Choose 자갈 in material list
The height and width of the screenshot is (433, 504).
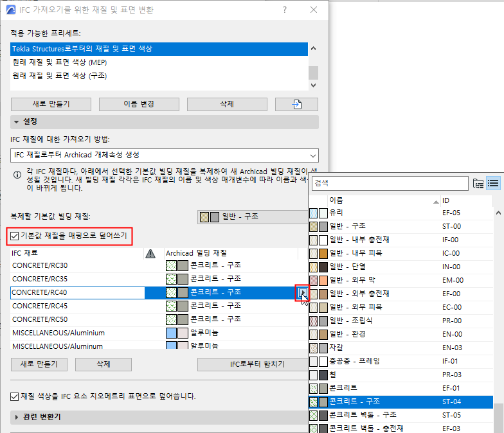pos(401,348)
